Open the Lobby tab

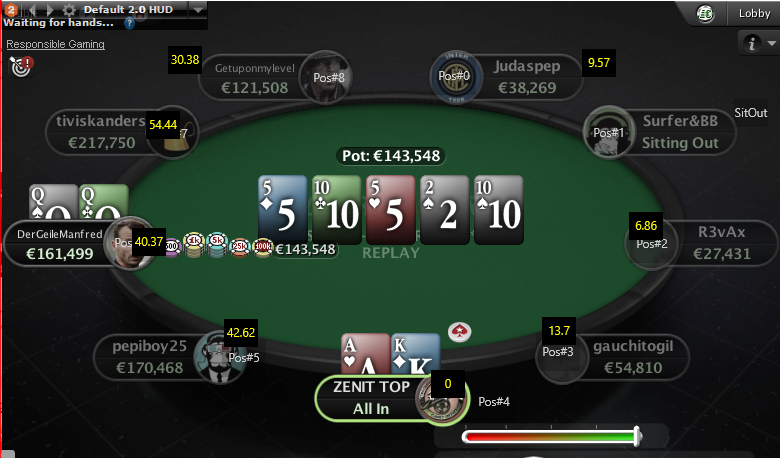754,13
